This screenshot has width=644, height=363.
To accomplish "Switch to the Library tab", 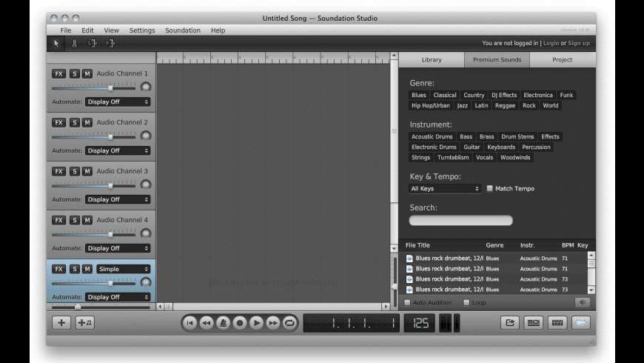I will point(432,60).
